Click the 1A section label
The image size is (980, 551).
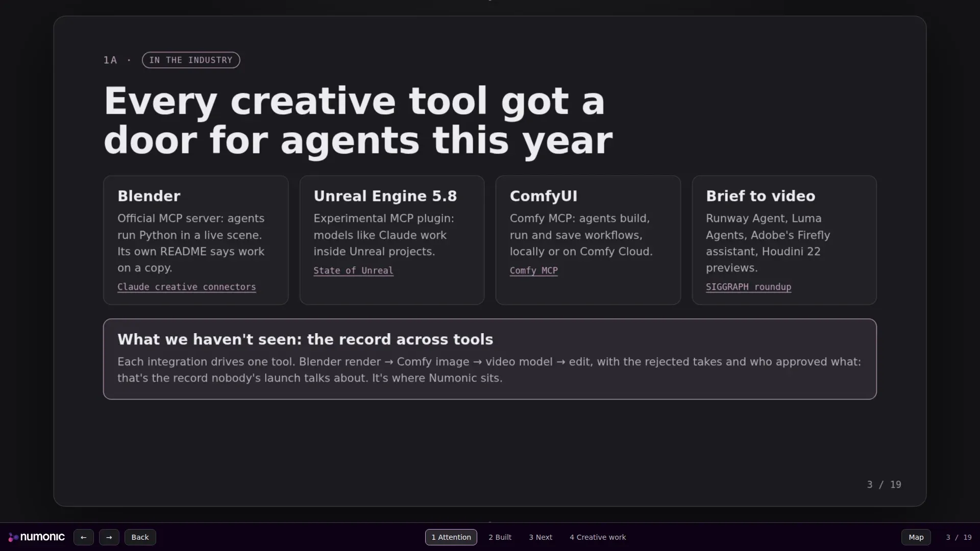coord(110,60)
